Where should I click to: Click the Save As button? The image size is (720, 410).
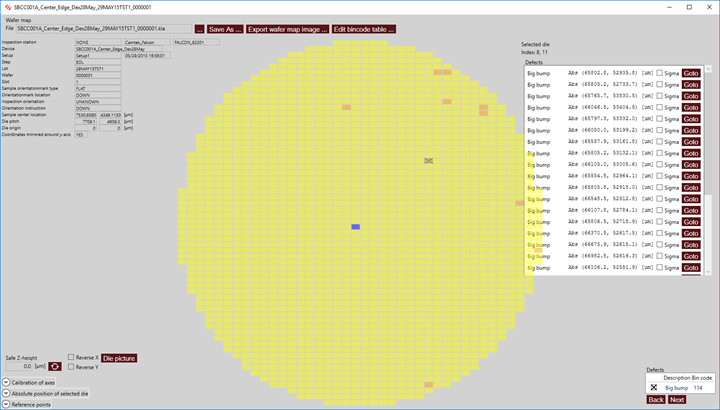point(225,29)
